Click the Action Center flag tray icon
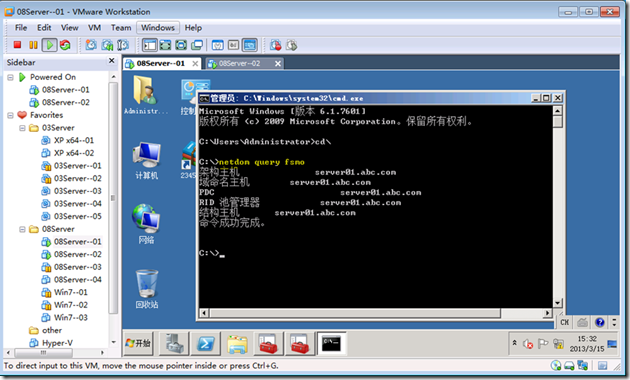This screenshot has width=630, height=380. [x=543, y=344]
